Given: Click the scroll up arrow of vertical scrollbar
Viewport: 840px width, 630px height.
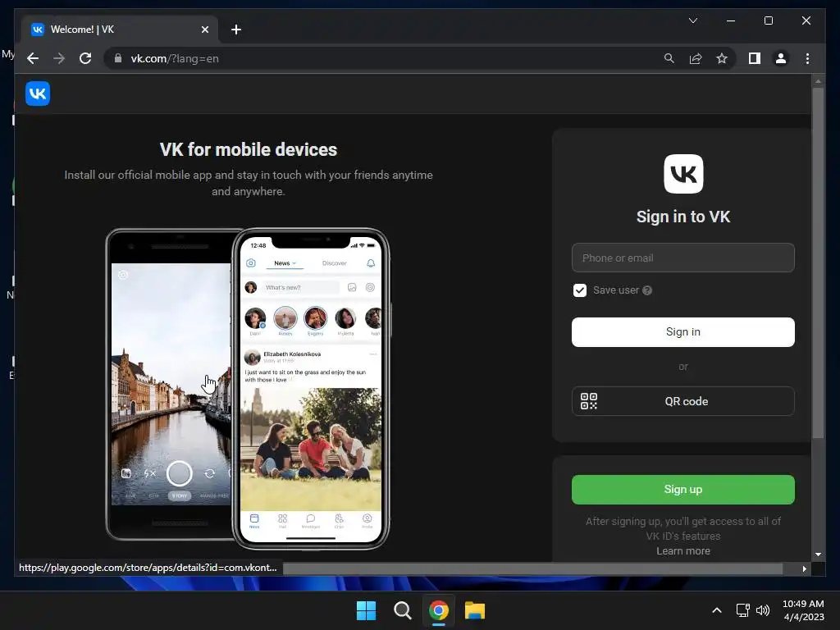Looking at the screenshot, I should 818,81.
